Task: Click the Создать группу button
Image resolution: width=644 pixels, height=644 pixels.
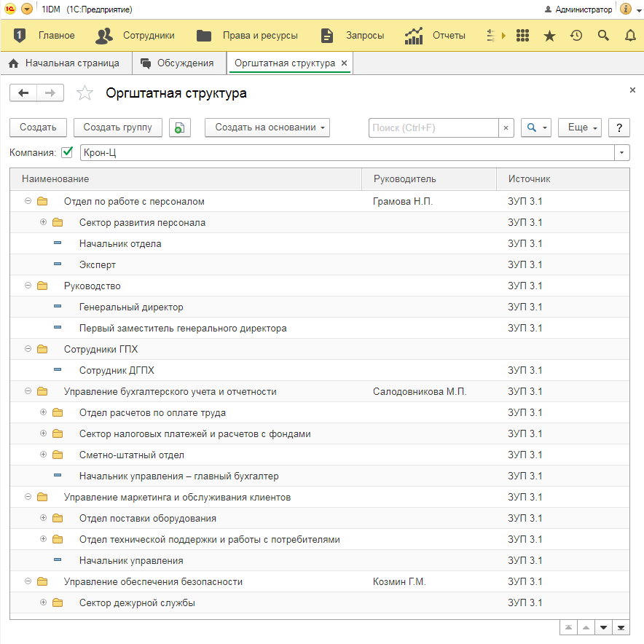Action: (x=118, y=127)
